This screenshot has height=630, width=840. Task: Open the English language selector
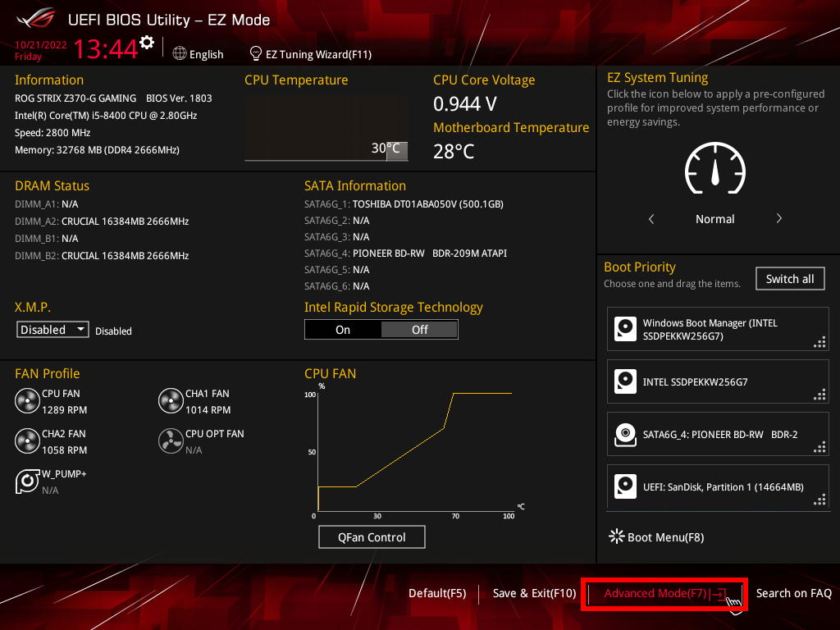(199, 54)
